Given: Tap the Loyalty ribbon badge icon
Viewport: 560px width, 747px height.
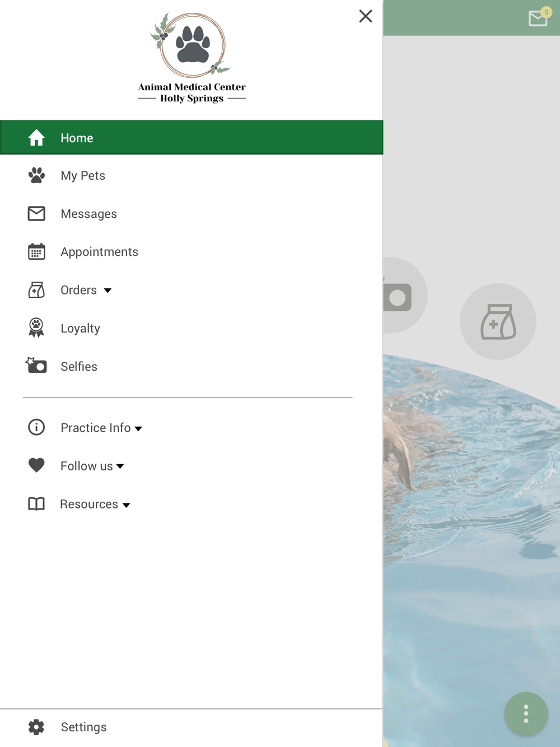Looking at the screenshot, I should (36, 328).
